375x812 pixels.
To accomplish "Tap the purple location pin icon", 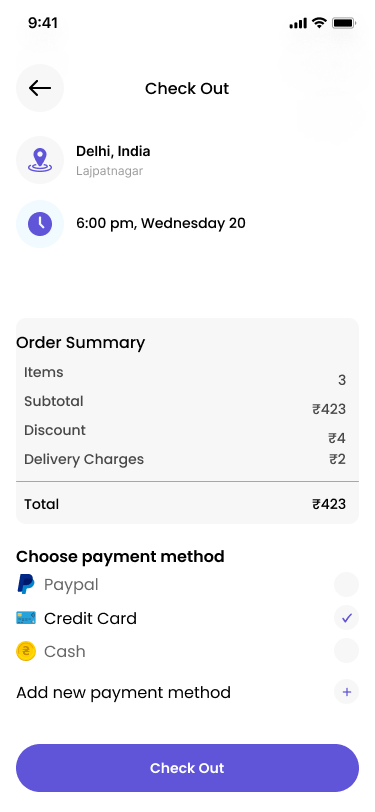I will point(40,160).
